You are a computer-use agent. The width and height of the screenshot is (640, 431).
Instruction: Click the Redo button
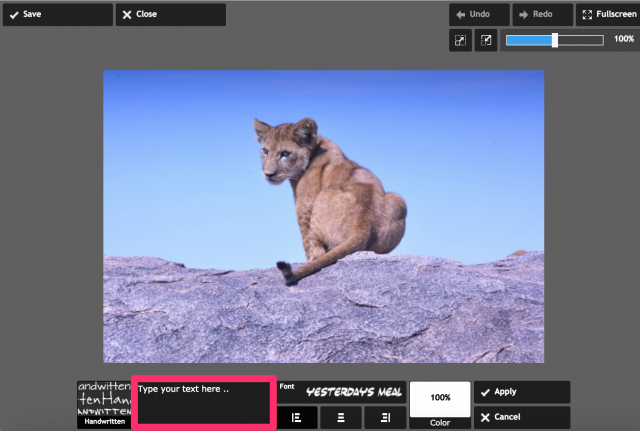point(541,15)
